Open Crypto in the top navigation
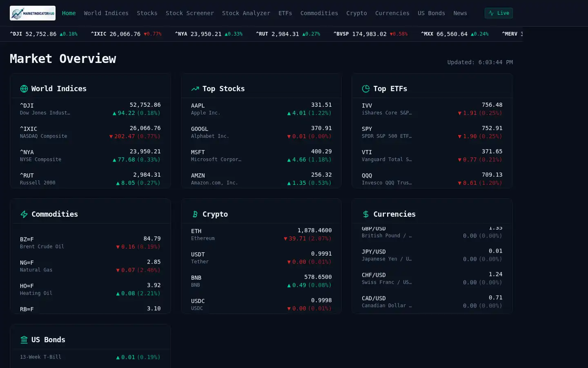Viewport: 588px width, 368px height. 357,13
